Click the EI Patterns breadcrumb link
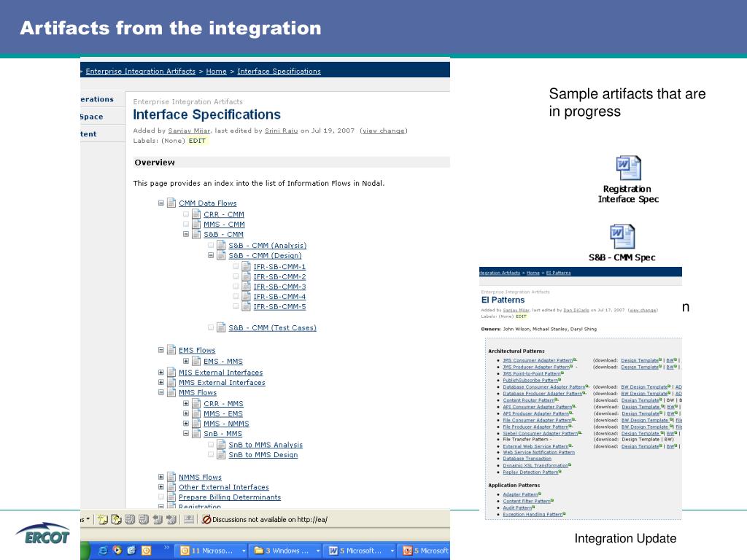This screenshot has width=747, height=560. [x=558, y=273]
